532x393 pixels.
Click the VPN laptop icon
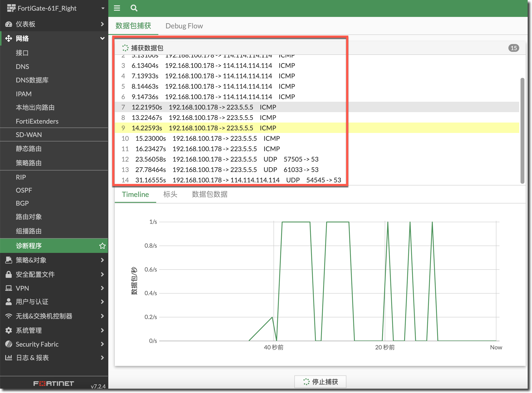click(x=9, y=288)
